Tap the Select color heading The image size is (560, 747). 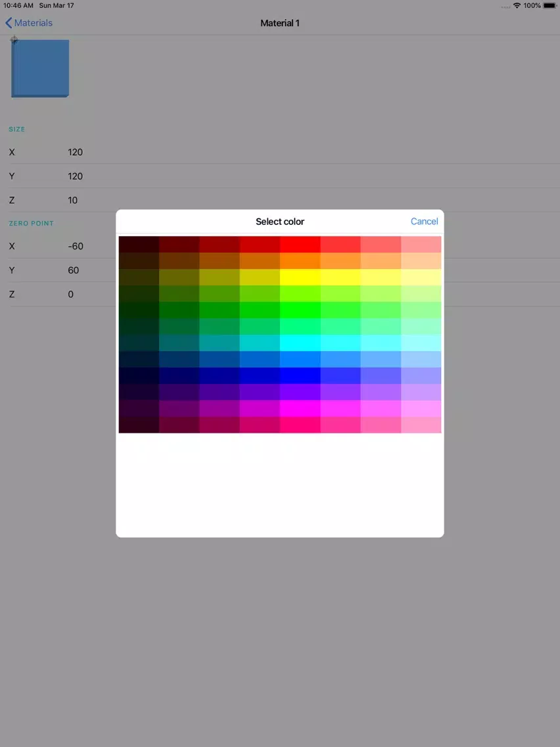(280, 222)
